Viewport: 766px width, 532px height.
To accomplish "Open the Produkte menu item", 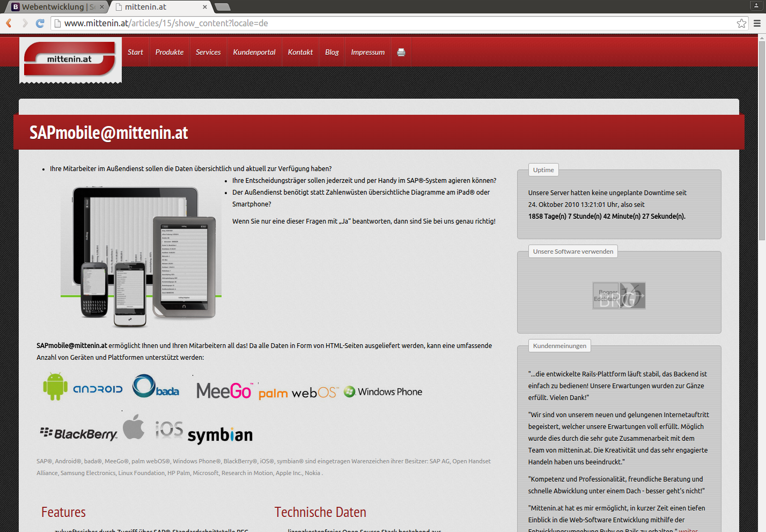I will (170, 52).
